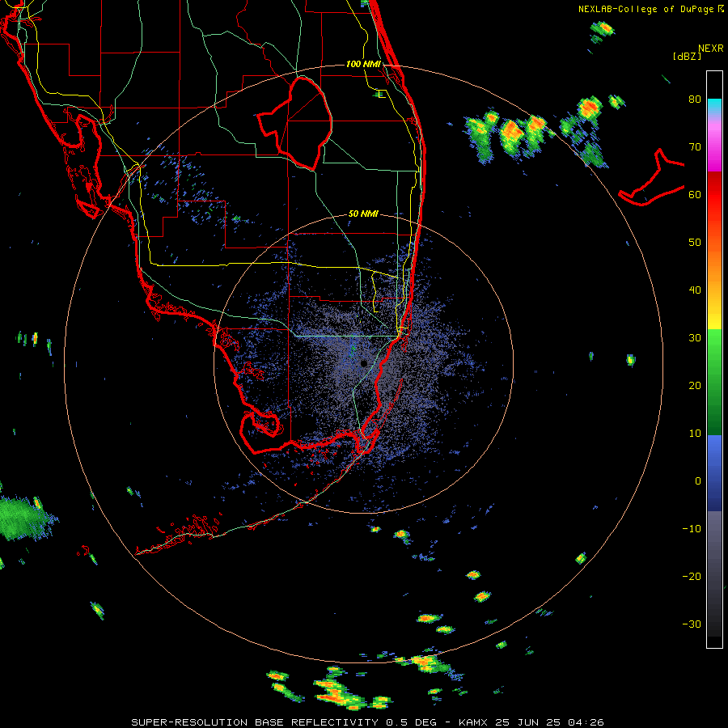The image size is (728, 728).
Task: Click the "[dBZ]" units label
Action: [687, 57]
